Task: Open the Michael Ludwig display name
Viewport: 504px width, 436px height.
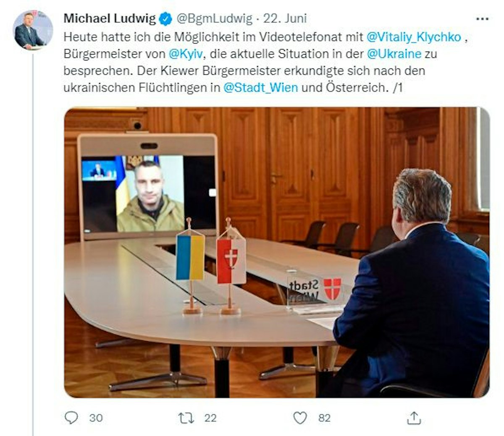Action: [110, 18]
